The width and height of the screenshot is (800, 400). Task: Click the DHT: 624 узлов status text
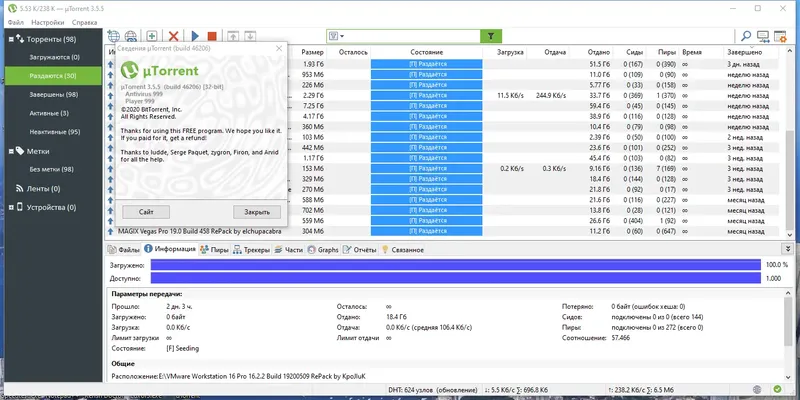(433, 390)
